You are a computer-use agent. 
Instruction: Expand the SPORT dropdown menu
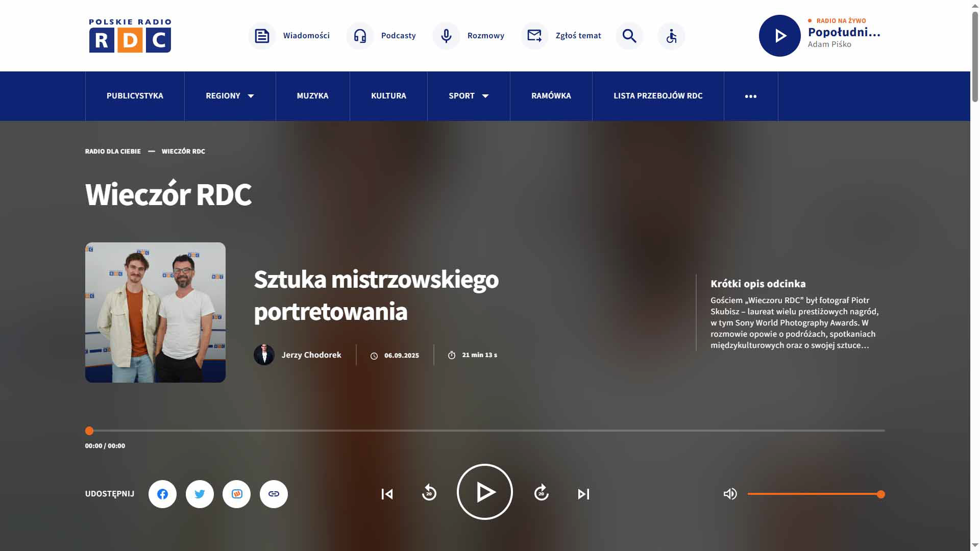pos(468,95)
